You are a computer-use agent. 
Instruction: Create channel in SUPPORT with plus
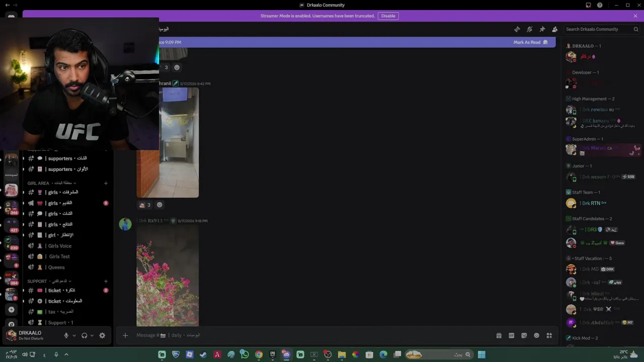106,281
